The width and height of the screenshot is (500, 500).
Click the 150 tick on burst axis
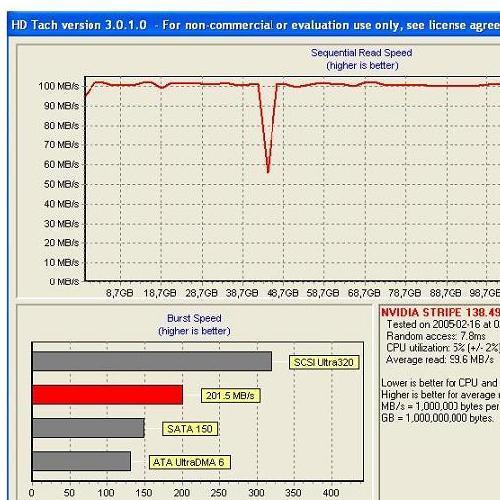pos(143,493)
